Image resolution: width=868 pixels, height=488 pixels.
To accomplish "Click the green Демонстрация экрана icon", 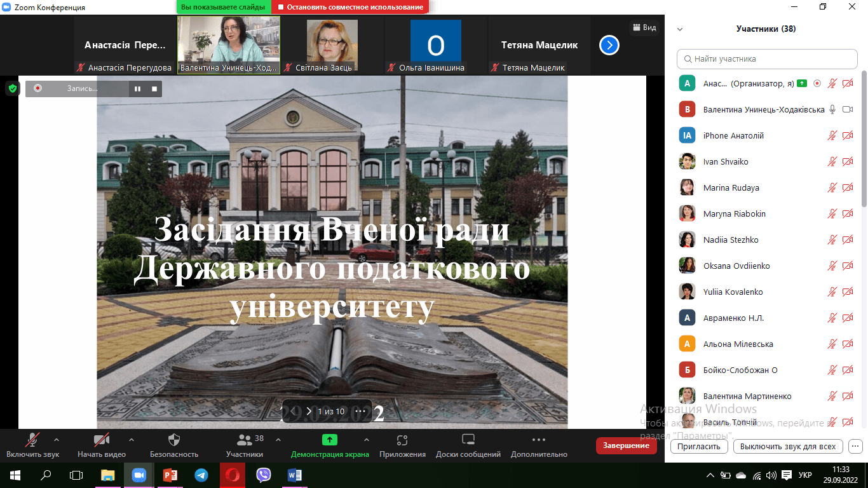I will (330, 439).
